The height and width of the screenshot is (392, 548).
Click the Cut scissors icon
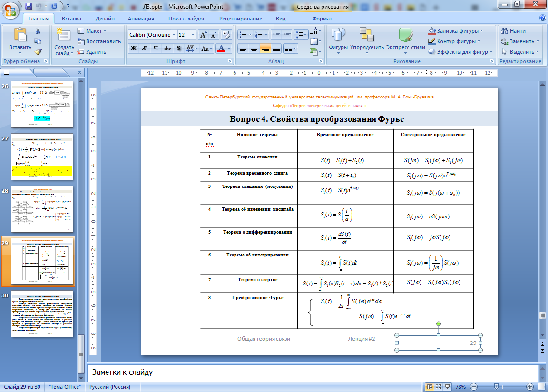(38, 31)
